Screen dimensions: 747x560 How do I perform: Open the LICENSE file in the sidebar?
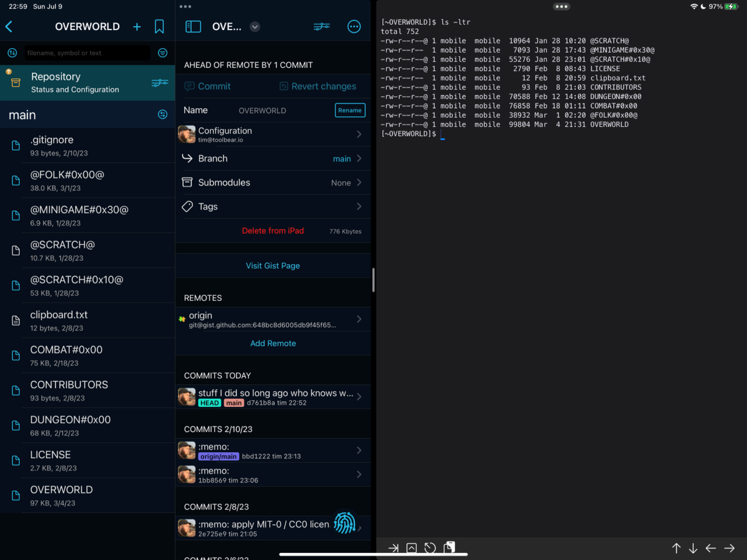pyautogui.click(x=88, y=461)
